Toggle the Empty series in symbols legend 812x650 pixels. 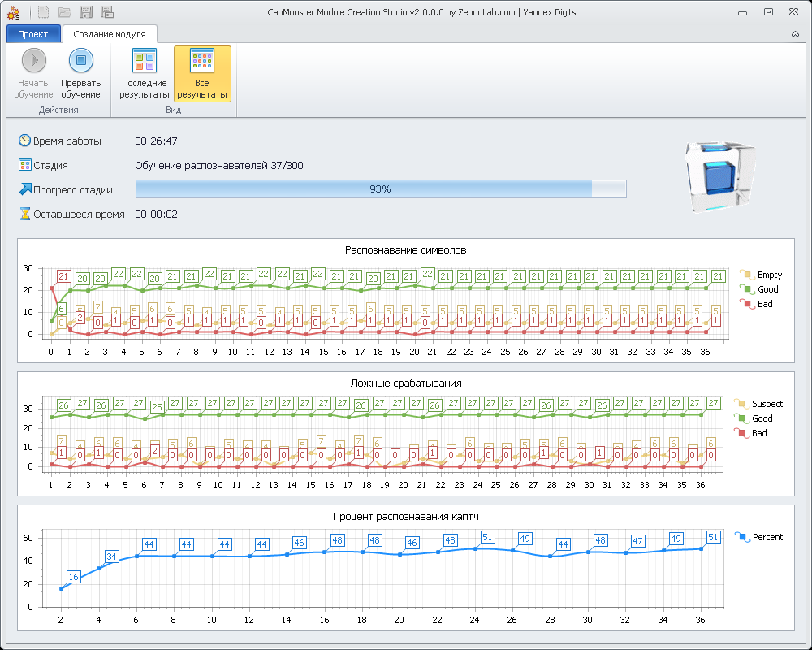[761, 275]
